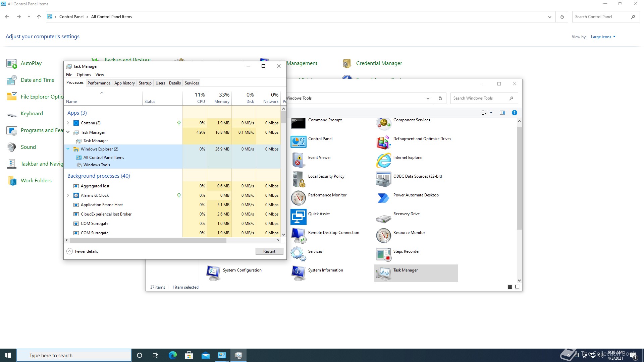This screenshot has width=644, height=362.
Task: Open Credential Manager icon in Control Panel
Action: click(x=347, y=63)
